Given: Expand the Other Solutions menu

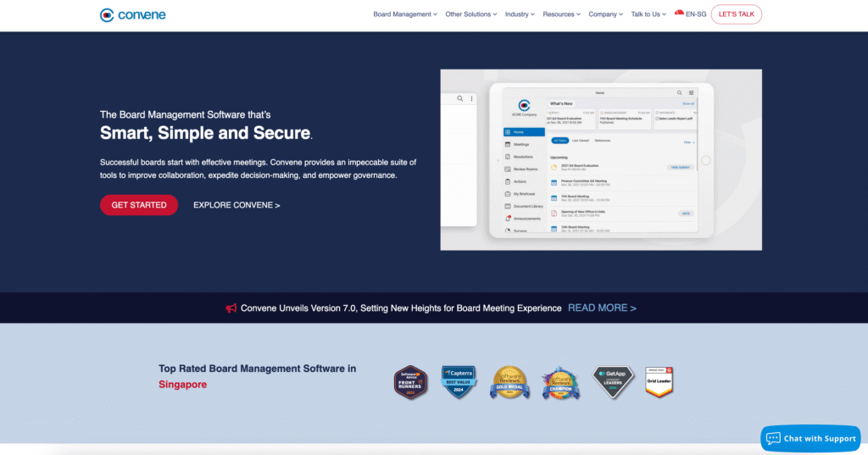Looking at the screenshot, I should click(x=471, y=14).
